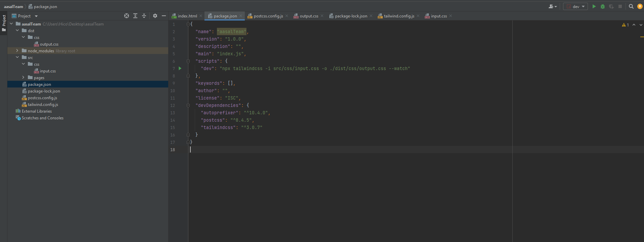
Task: Place cursor on the "aasalTeam" name value
Action: pos(232,32)
